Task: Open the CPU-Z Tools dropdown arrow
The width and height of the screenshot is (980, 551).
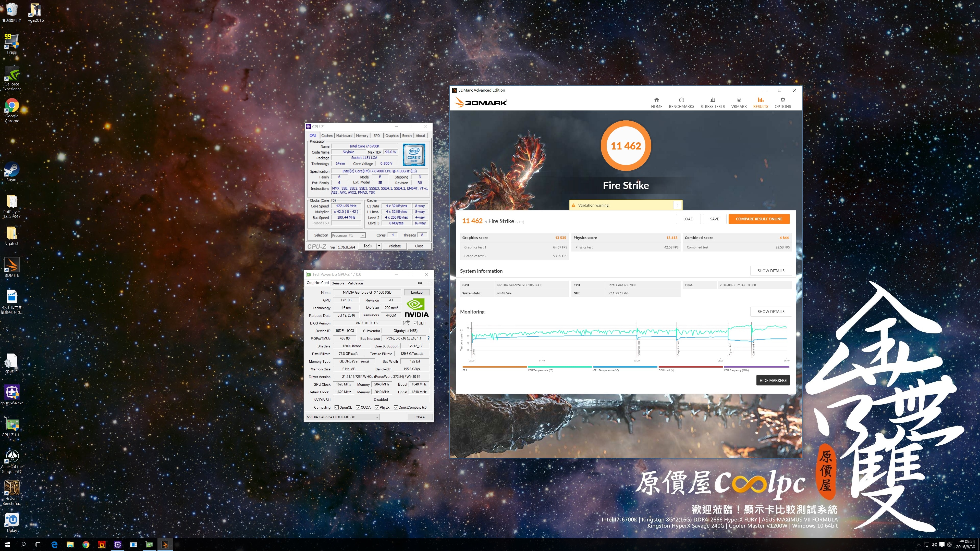Action: 379,246
